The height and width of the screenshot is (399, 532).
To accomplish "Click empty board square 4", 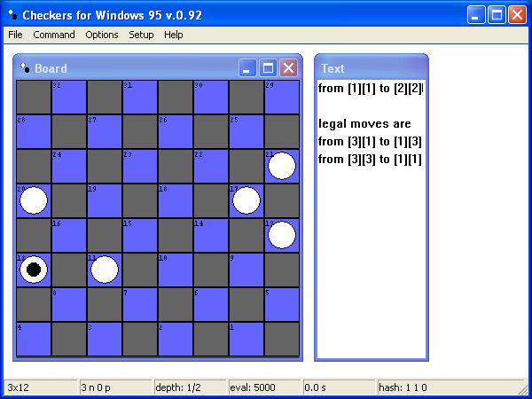I will click(34, 340).
